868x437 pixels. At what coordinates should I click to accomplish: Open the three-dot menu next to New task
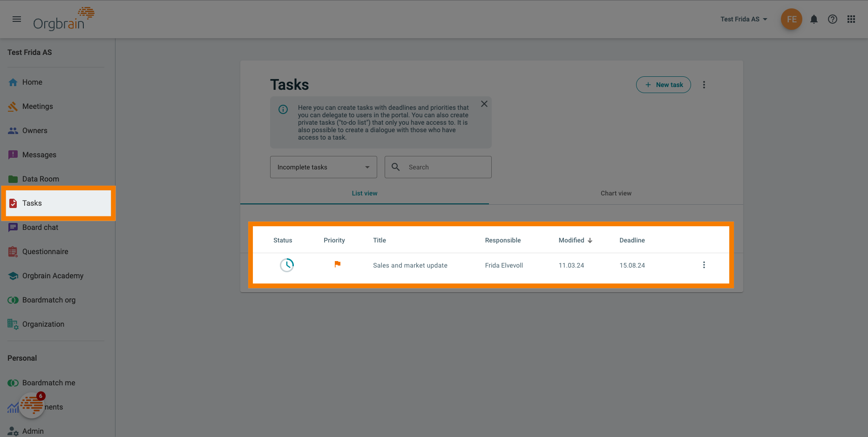[704, 84]
